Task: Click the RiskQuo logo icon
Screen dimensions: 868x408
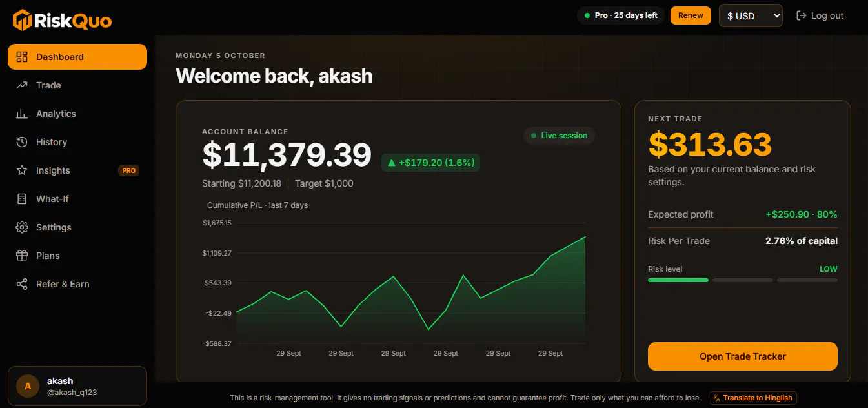Action: pos(23,20)
